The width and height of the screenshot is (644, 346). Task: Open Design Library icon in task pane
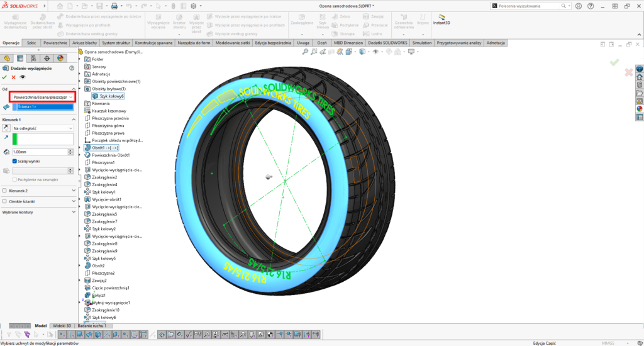[x=640, y=85]
